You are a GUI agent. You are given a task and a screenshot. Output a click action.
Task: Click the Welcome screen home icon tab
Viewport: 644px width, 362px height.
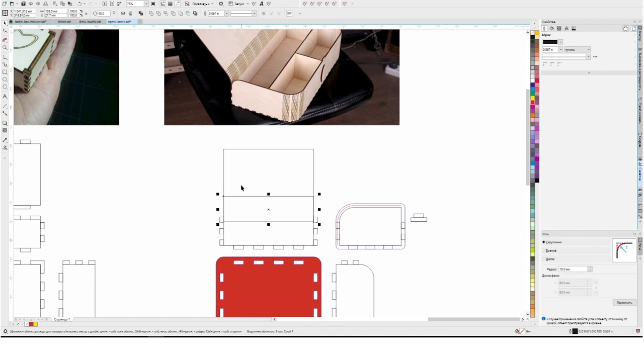coord(11,22)
